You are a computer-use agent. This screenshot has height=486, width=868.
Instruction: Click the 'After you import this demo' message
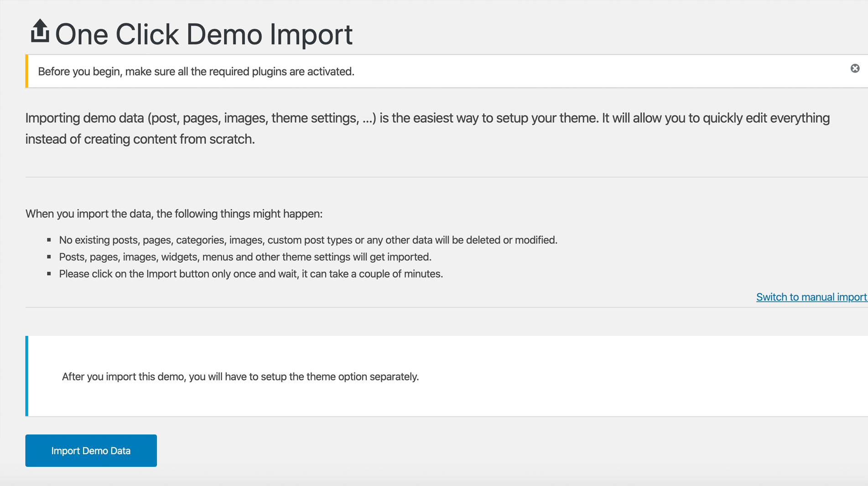coord(240,377)
